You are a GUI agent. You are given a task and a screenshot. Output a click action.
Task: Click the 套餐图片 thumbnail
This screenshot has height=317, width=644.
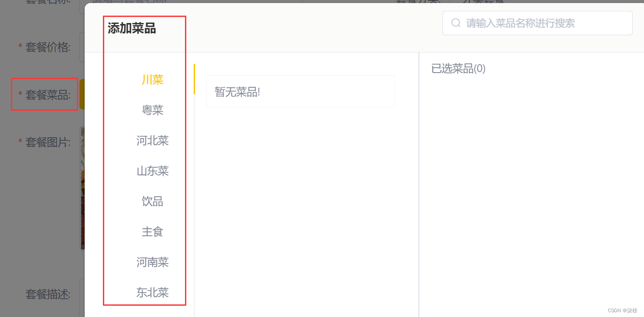83,188
